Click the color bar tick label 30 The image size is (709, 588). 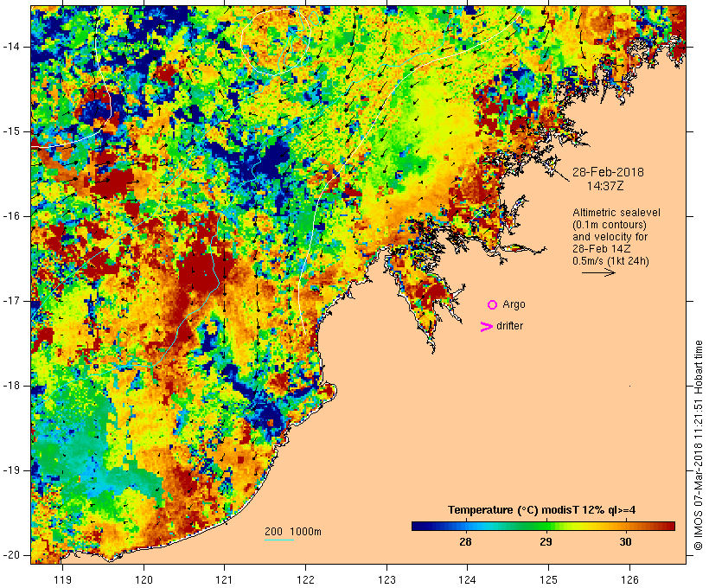click(626, 542)
